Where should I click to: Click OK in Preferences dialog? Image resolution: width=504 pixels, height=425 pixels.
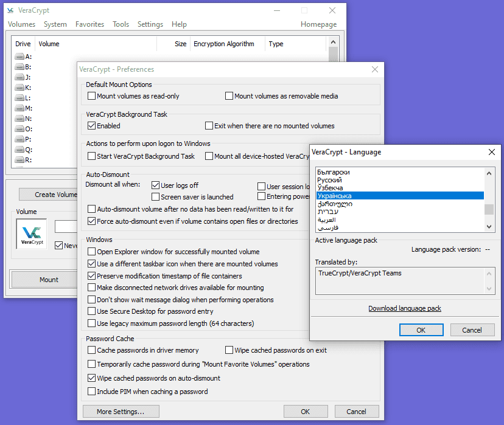pos(306,412)
